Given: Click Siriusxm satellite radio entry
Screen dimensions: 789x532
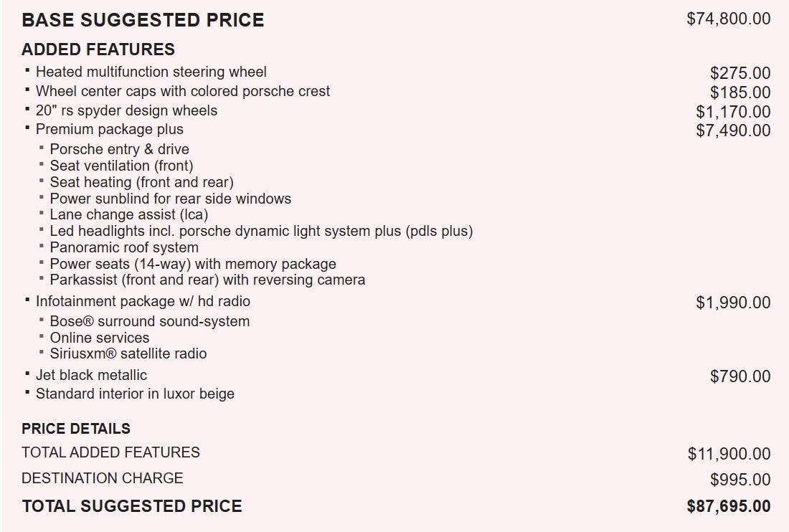Looking at the screenshot, I should point(128,353).
